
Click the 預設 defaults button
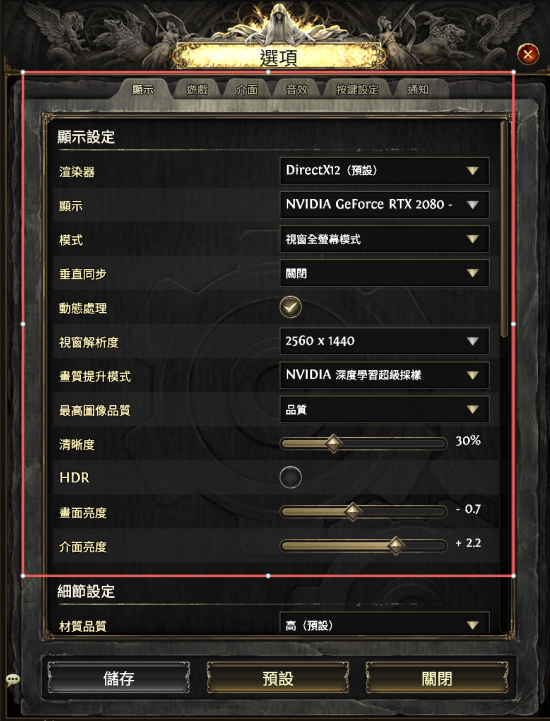(278, 678)
